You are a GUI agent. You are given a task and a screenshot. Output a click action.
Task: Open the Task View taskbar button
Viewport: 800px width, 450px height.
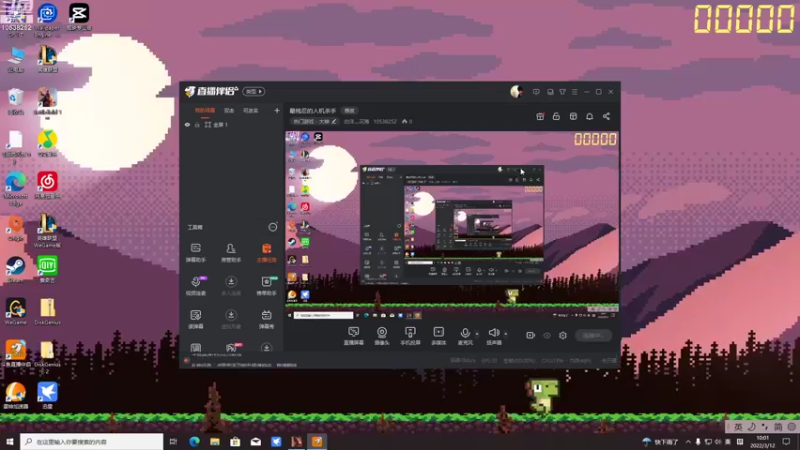point(173,441)
